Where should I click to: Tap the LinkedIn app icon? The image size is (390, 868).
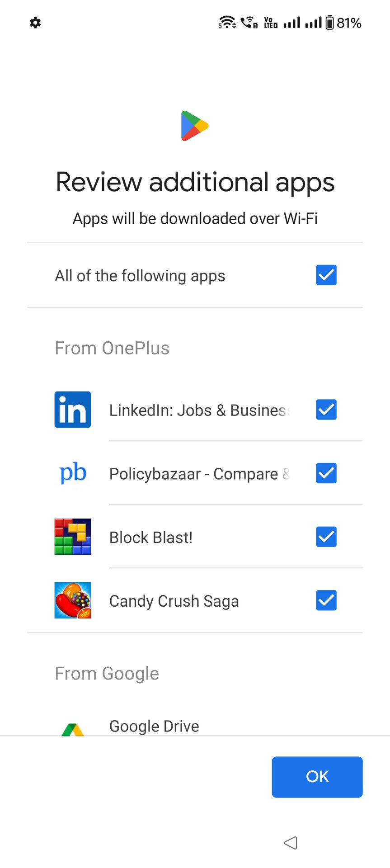click(x=73, y=410)
